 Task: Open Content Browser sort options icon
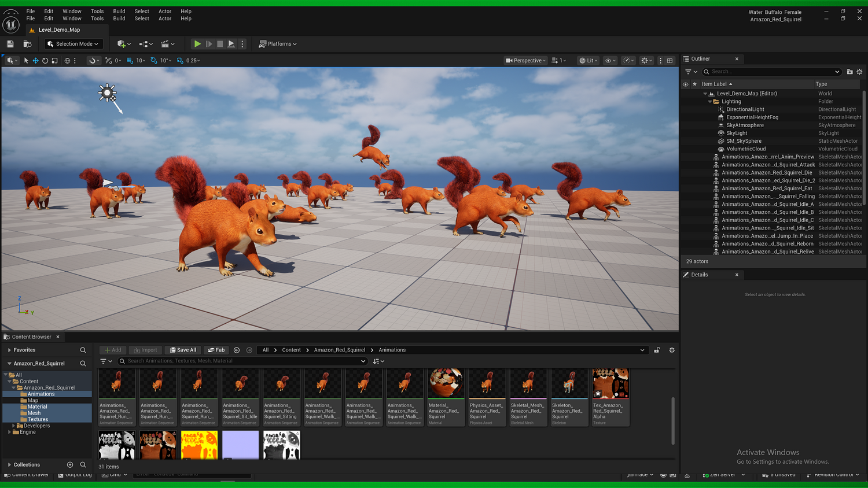click(x=378, y=361)
